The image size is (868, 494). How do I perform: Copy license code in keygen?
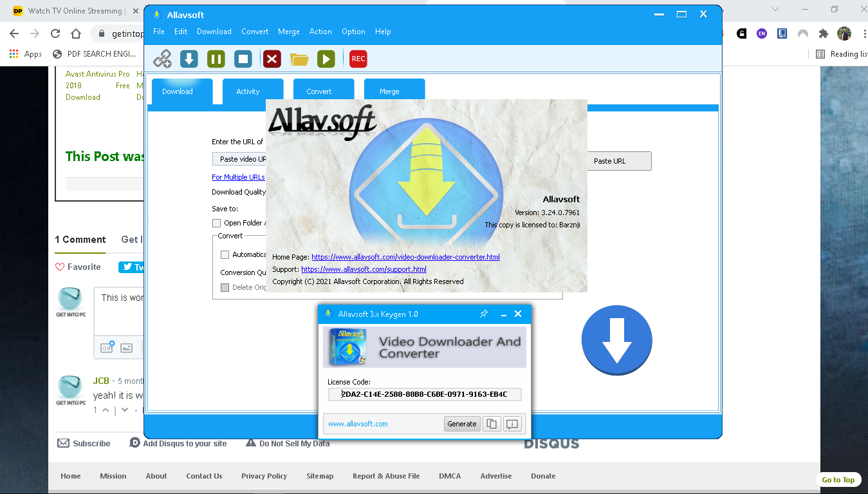(x=492, y=424)
